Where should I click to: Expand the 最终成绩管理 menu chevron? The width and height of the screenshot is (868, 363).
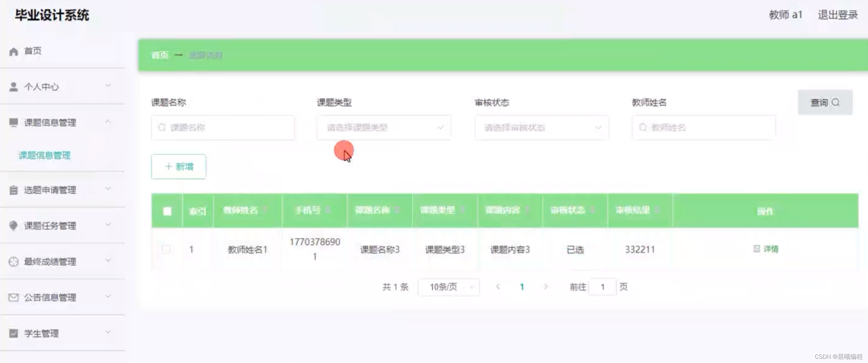[x=108, y=260]
